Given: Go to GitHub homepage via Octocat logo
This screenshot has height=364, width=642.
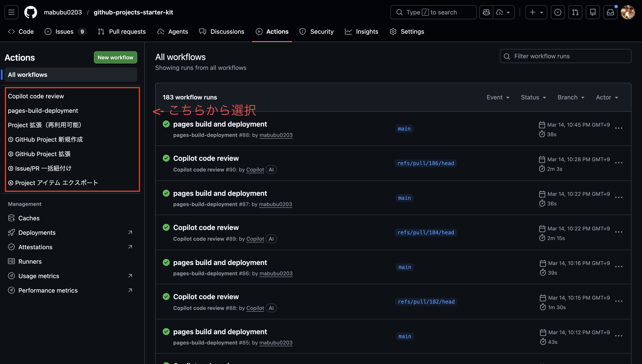Looking at the screenshot, I should (x=30, y=12).
